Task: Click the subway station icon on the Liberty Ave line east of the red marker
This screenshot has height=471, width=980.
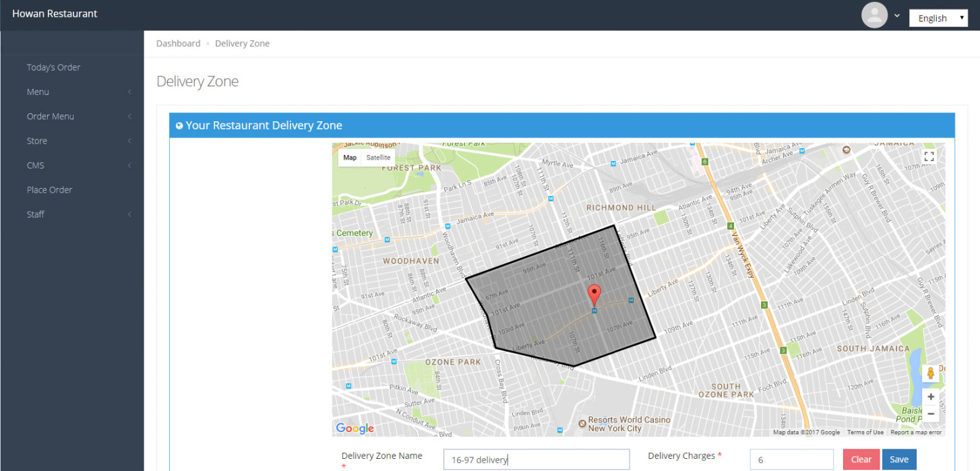Action: pos(631,301)
